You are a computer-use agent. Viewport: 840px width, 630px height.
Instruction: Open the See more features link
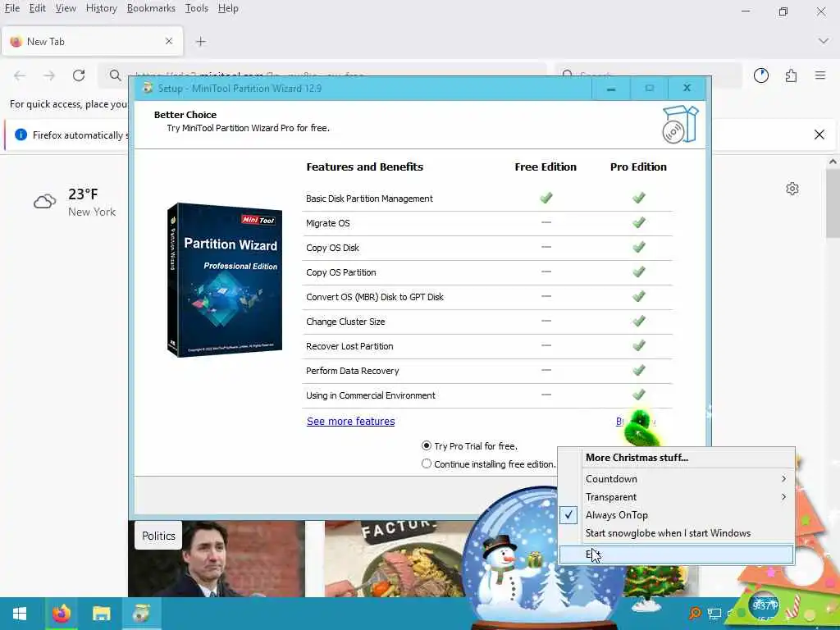(351, 421)
